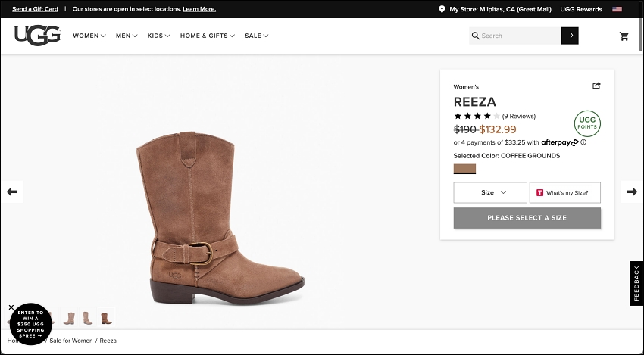Expand the Sale menu
Viewport: 644px width, 355px height.
click(x=257, y=36)
